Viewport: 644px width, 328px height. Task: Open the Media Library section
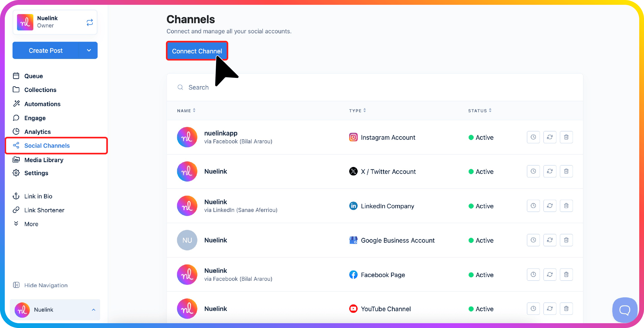point(44,160)
